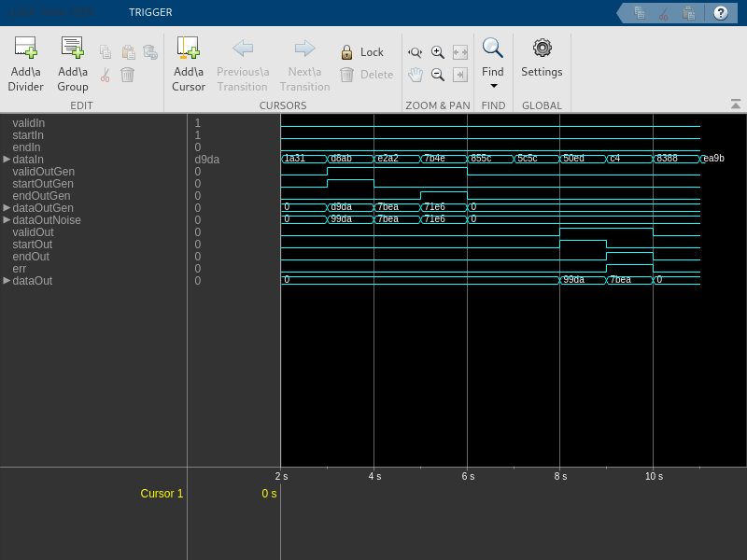
Task: Select the validOutGen signal name
Action: (43, 172)
